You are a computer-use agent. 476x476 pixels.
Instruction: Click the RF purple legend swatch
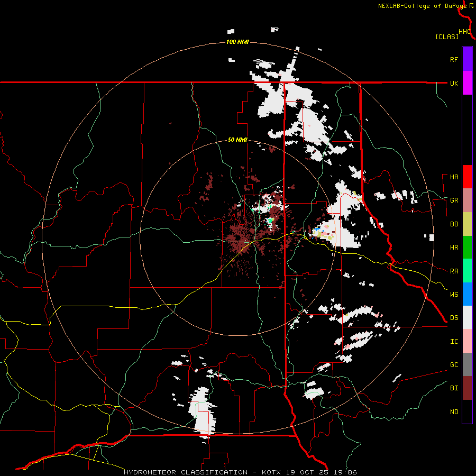467,59
